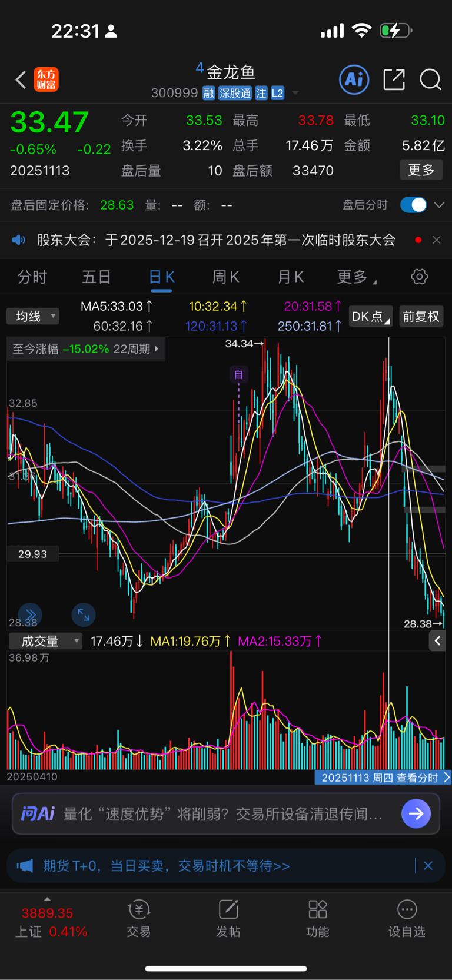This screenshot has width=452, height=980.
Task: Open chart settings gear icon
Action: point(419,277)
